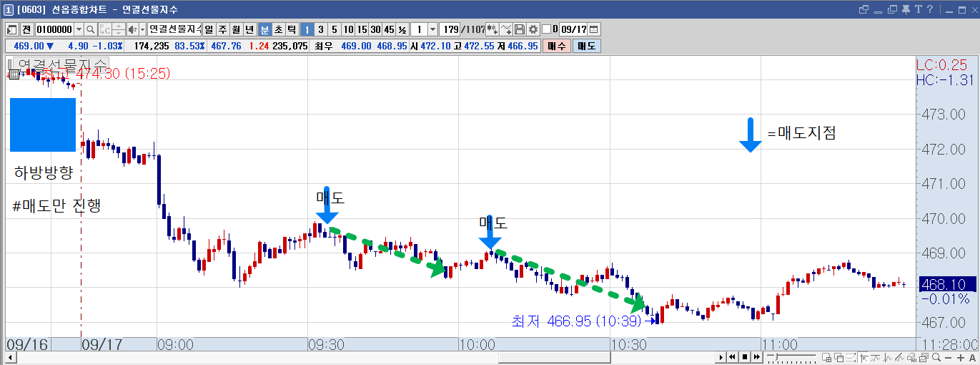Adjust the replay speed slider at bottom
This screenshot has height=365, width=980.
click(792, 357)
